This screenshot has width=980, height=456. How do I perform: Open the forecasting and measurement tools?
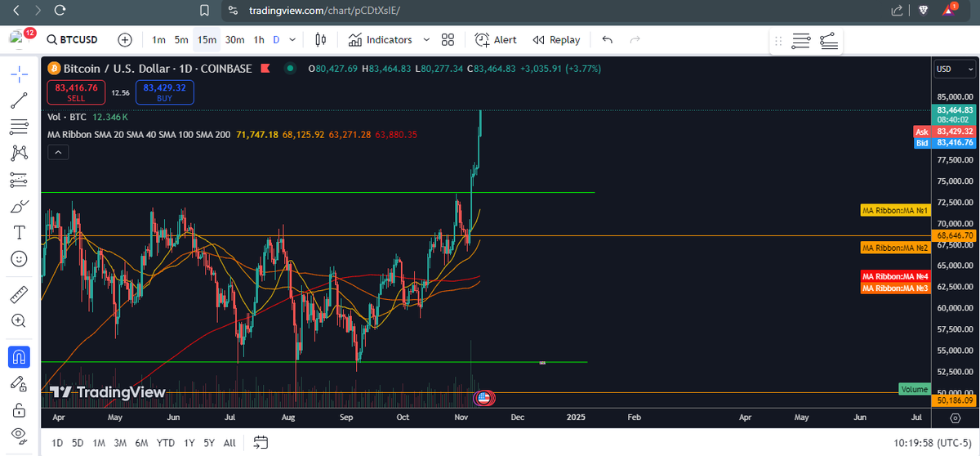(20, 180)
